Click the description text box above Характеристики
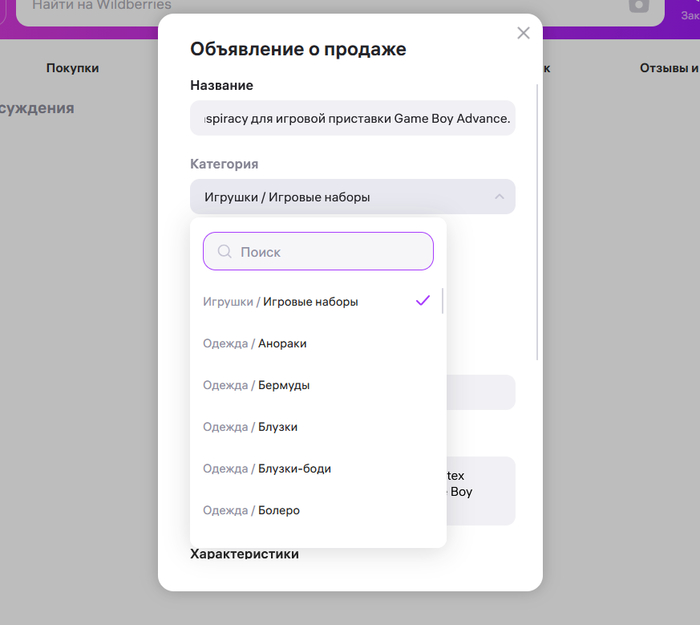The width and height of the screenshot is (700, 625). click(480, 490)
